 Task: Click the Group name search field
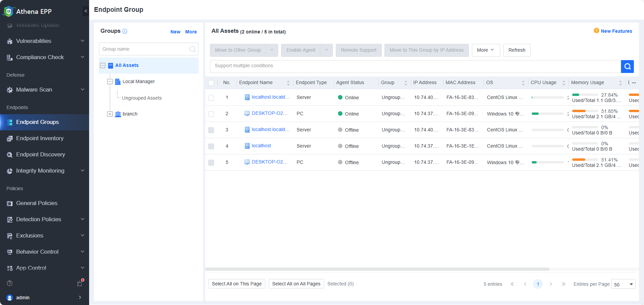(x=149, y=49)
